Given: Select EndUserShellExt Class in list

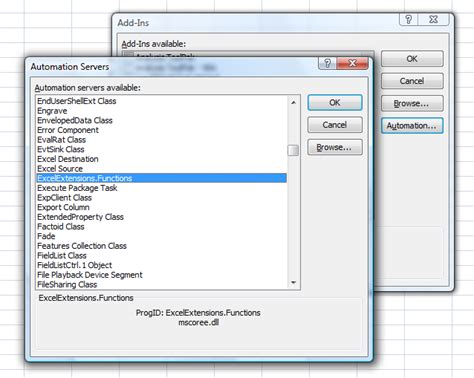Looking at the screenshot, I should [161, 101].
